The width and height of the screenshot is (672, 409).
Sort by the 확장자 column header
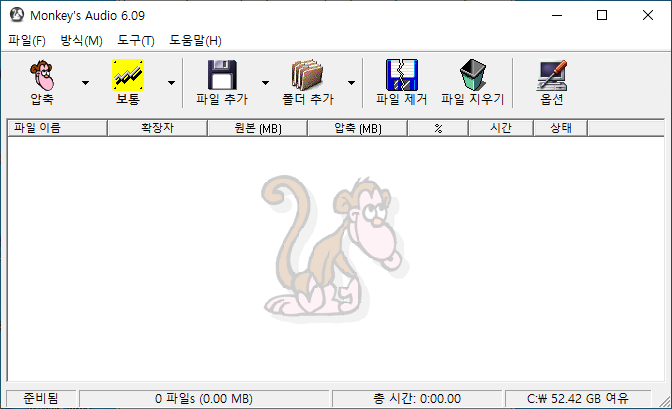(x=157, y=128)
